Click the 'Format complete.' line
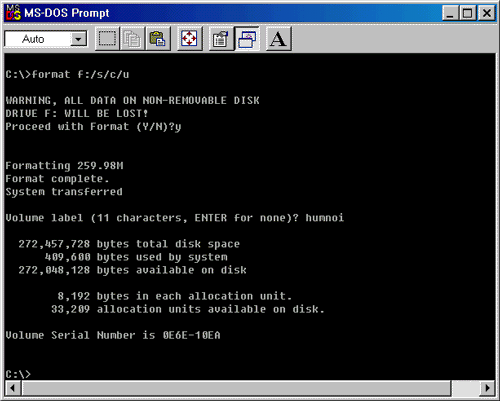Viewport: 500px width, 401px height. [x=57, y=179]
